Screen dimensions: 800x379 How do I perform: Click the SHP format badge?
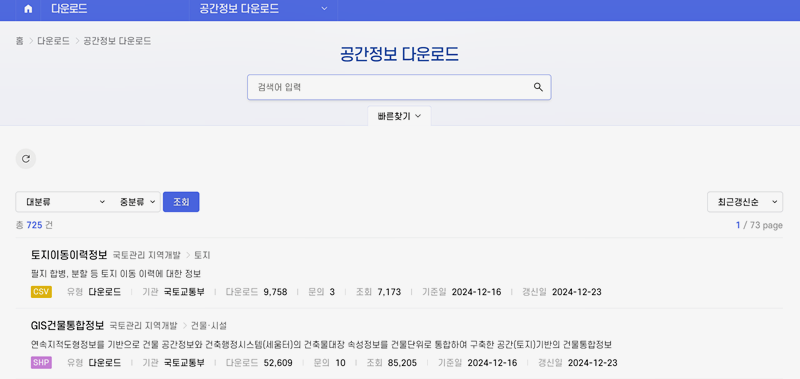click(41, 363)
